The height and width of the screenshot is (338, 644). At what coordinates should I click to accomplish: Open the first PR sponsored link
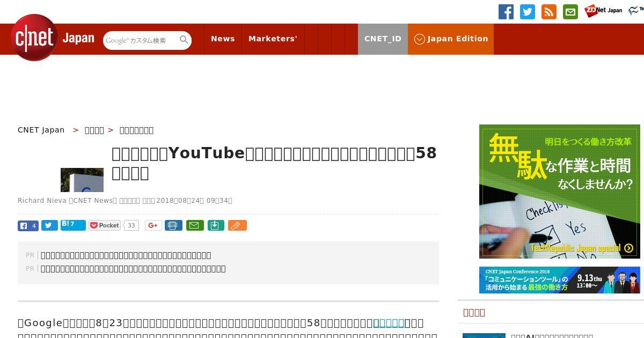tap(126, 255)
